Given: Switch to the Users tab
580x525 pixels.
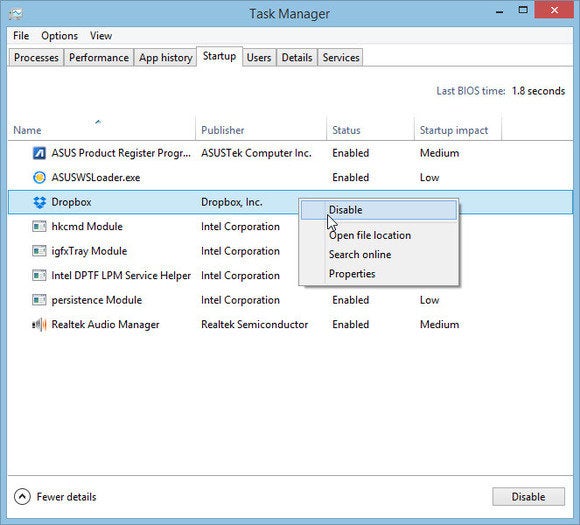Looking at the screenshot, I should coord(259,58).
